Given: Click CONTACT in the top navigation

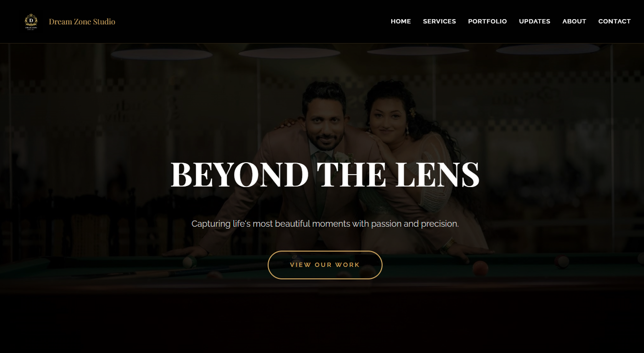Looking at the screenshot, I should click(614, 22).
